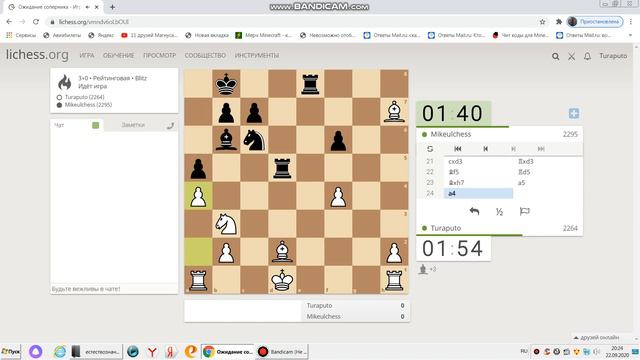Open Turaputo (2264) player link in game info
Viewport: 640px width, 360px height.
[x=84, y=97]
